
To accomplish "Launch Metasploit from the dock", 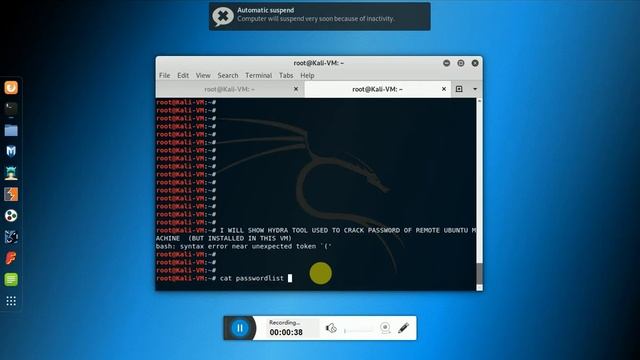I will (11, 151).
